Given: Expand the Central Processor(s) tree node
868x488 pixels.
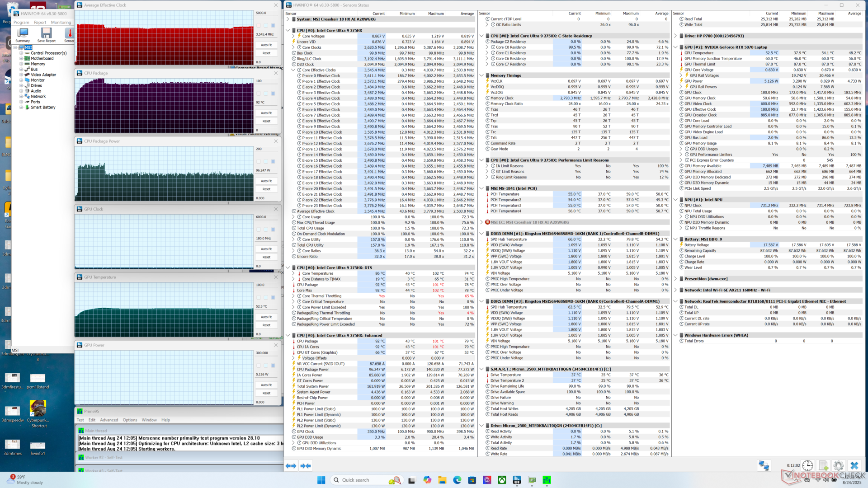Looking at the screenshot, I should tap(21, 53).
